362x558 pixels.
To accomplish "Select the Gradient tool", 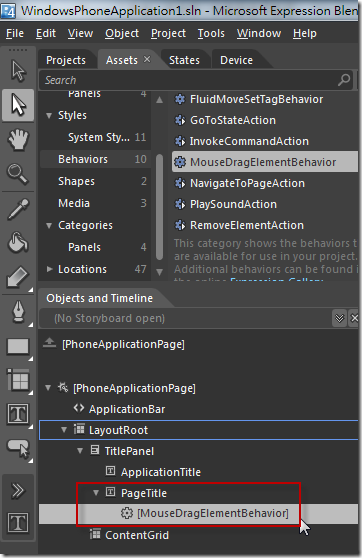I will point(18,277).
